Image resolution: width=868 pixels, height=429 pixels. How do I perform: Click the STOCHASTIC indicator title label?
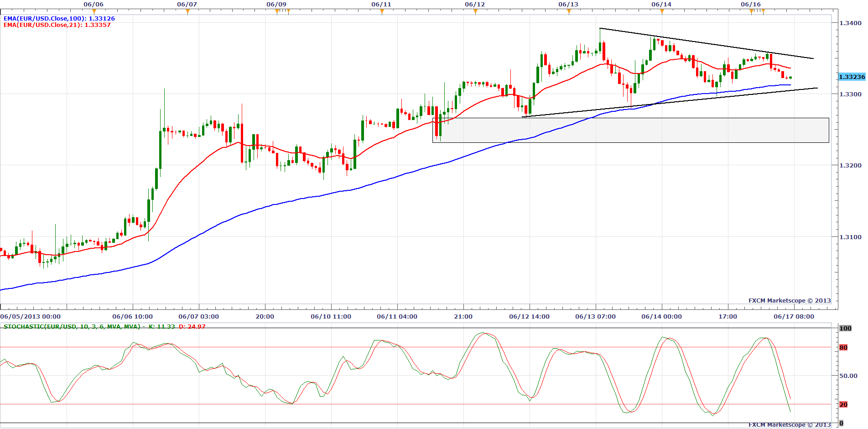[73, 327]
